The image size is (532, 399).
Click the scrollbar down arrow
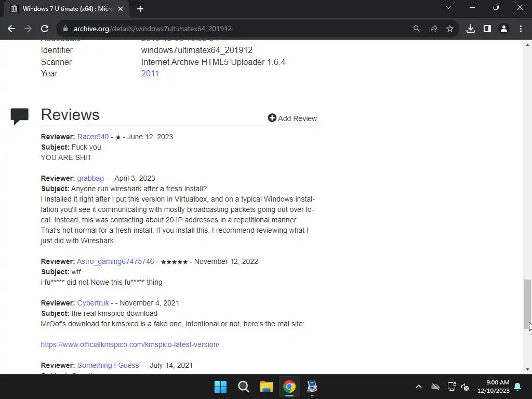pos(527,369)
